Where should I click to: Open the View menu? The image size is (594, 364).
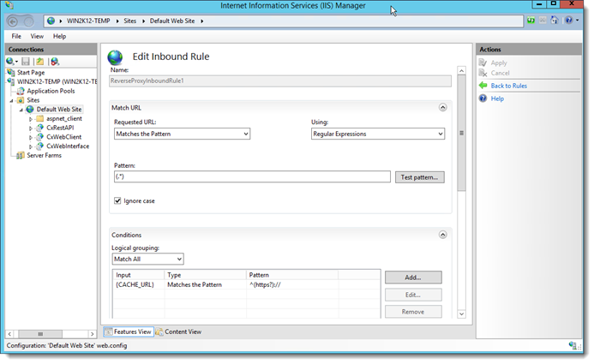tap(37, 36)
